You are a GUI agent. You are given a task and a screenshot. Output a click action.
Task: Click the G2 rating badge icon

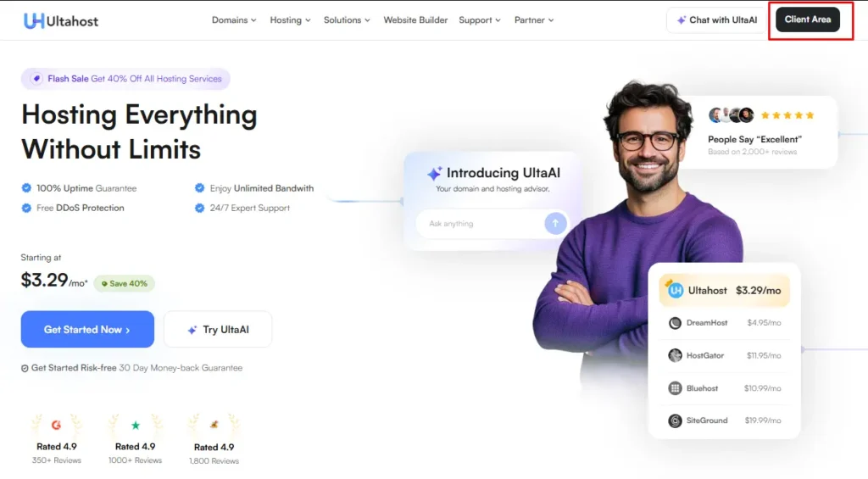tap(56, 425)
